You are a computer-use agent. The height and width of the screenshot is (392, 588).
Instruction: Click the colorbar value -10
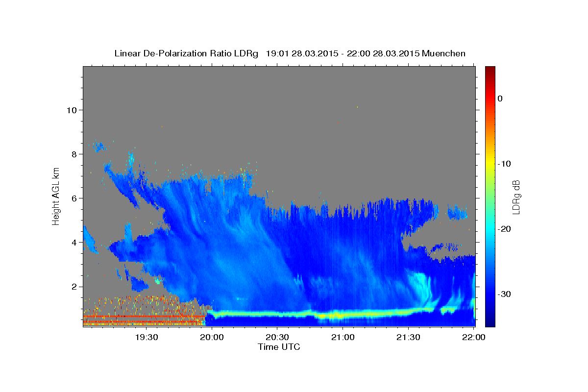504,164
